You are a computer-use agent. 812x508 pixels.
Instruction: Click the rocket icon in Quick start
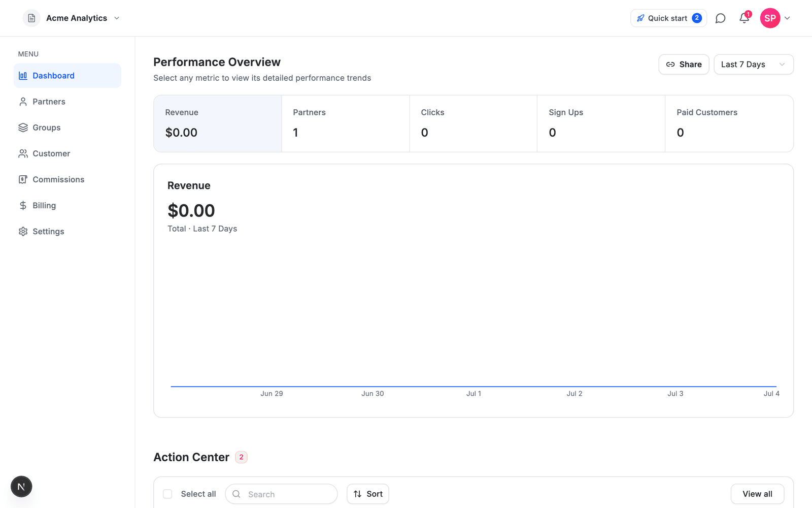(640, 18)
